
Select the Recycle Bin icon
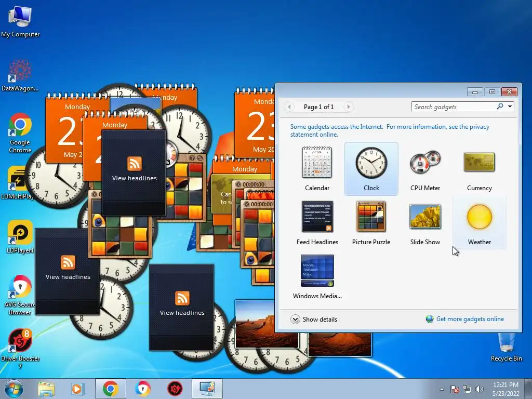(506, 347)
